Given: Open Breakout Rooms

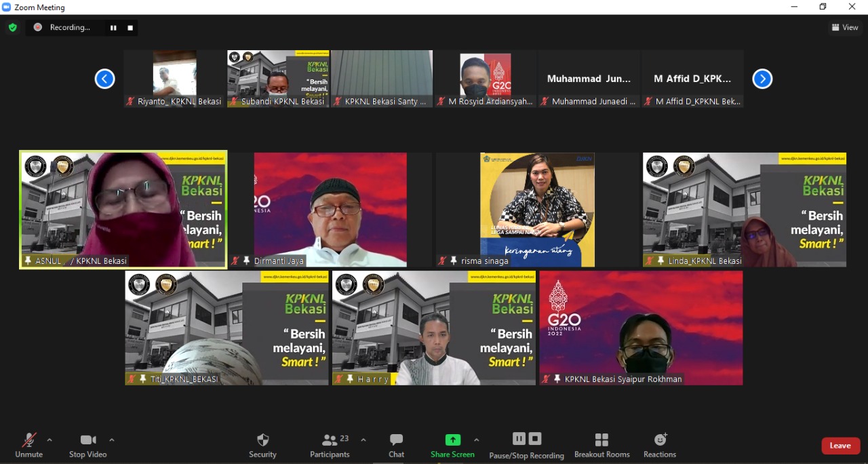Looking at the screenshot, I should point(601,445).
